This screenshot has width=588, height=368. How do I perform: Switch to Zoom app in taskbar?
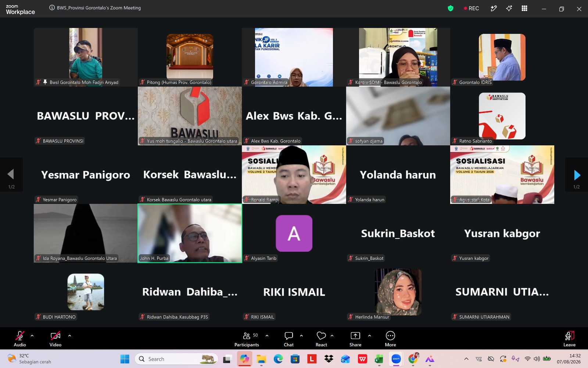tap(396, 359)
